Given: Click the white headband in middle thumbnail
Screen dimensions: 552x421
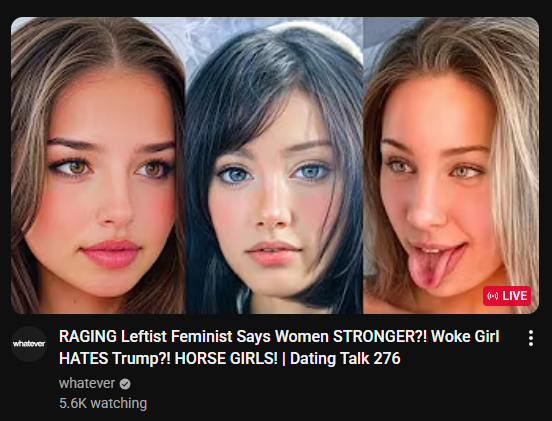Looking at the screenshot, I should click(x=317, y=37).
